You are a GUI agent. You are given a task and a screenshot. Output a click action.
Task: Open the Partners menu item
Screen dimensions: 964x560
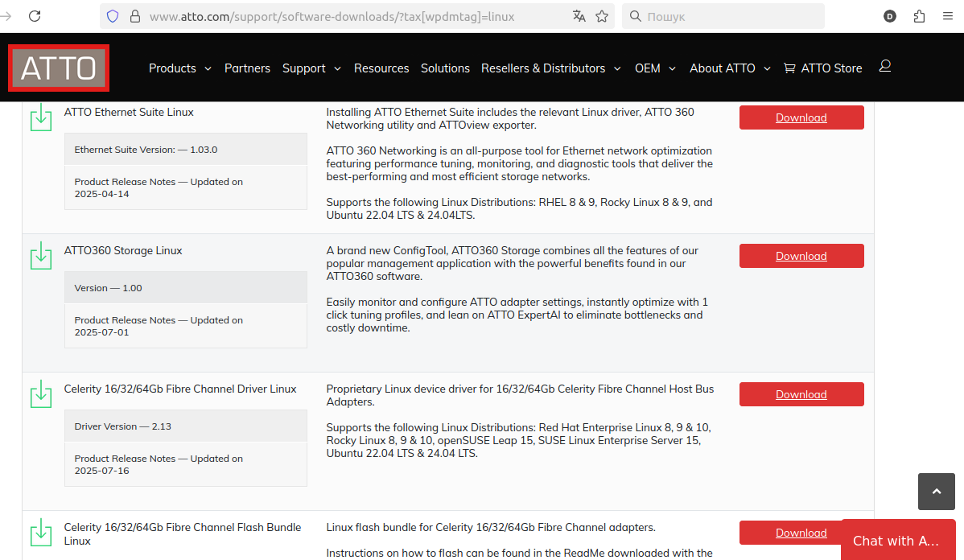click(x=247, y=68)
